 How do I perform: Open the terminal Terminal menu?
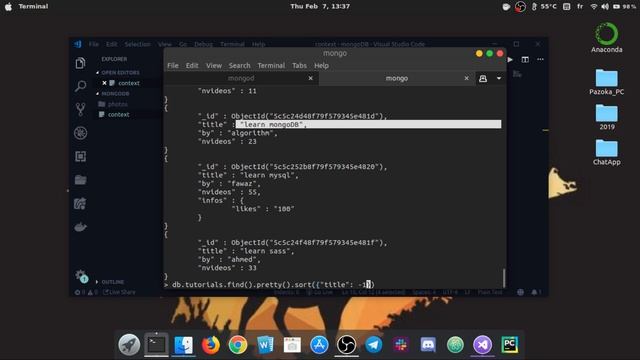(271, 65)
